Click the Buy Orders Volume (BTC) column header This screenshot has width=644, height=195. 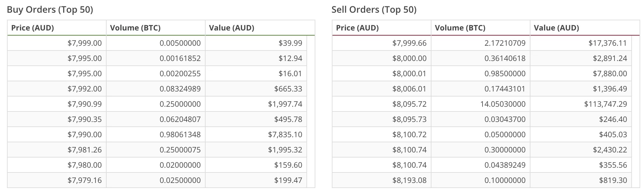click(x=135, y=28)
